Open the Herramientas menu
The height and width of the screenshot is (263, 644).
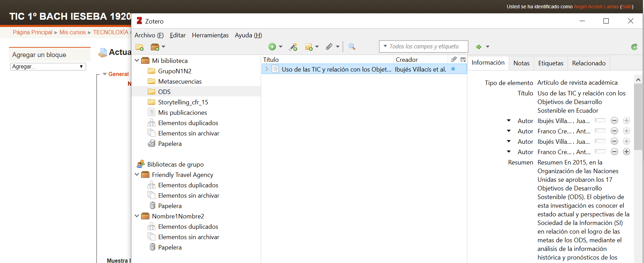click(x=210, y=35)
